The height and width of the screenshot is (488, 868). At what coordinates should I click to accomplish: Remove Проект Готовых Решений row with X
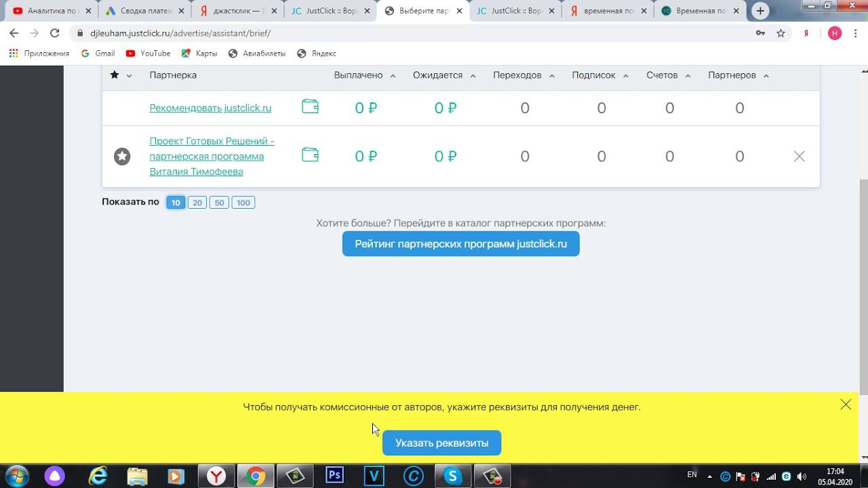point(800,157)
